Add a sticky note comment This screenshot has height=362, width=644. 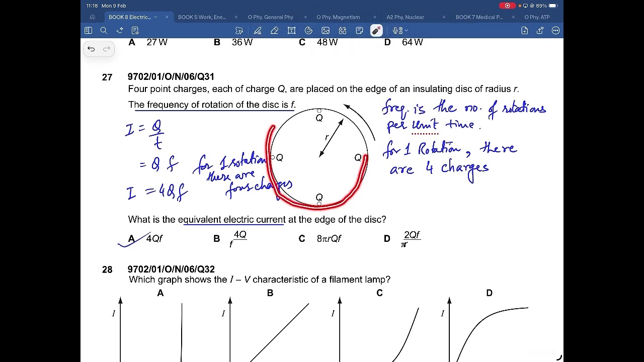coord(359,31)
